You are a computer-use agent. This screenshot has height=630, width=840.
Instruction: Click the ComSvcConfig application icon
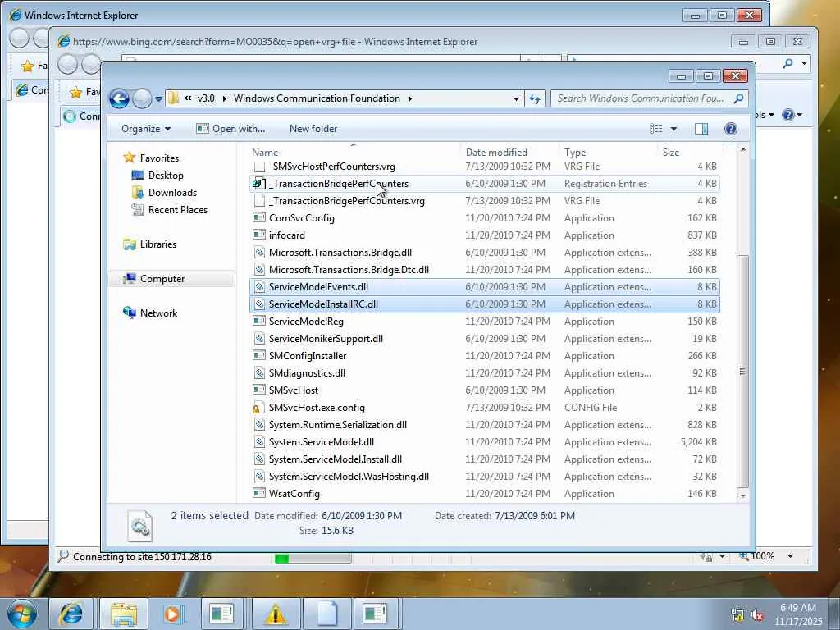pos(258,218)
